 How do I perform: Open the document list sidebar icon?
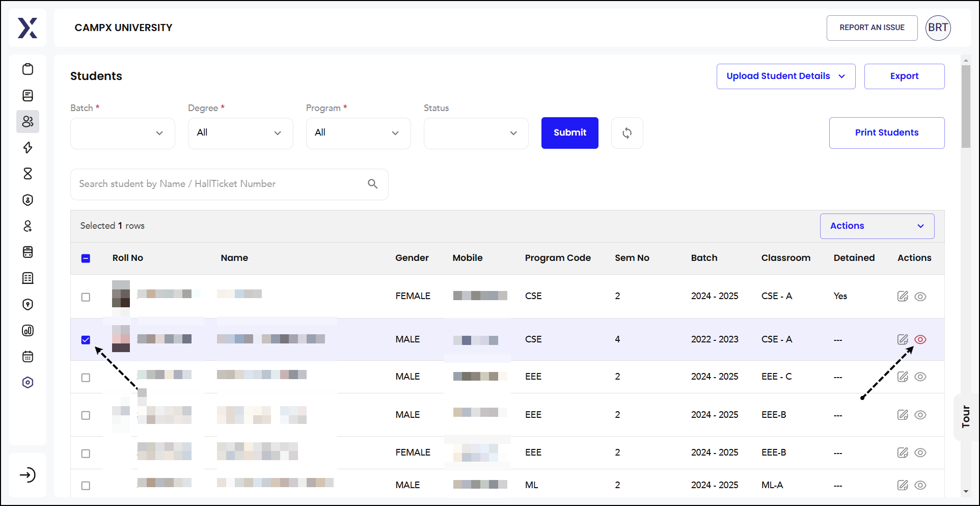coord(28,95)
